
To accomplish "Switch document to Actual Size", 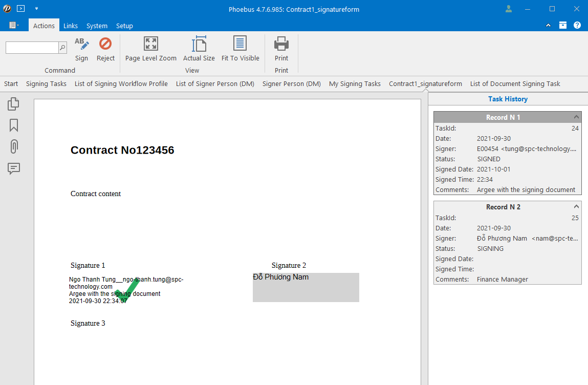I will click(x=199, y=44).
